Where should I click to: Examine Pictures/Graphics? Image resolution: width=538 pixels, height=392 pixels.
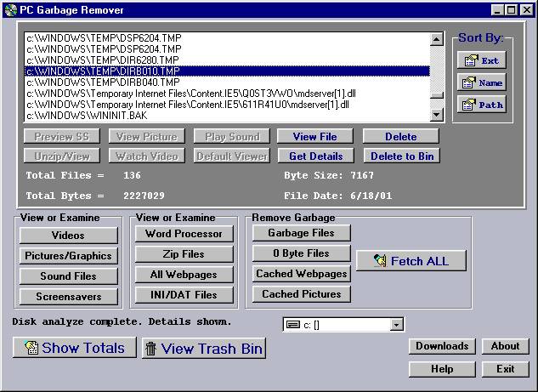(68, 256)
